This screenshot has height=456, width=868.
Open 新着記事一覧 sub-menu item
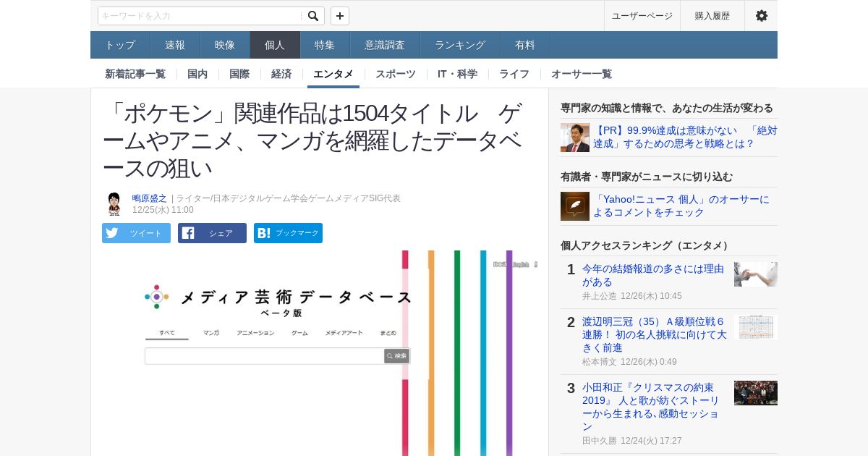coord(135,74)
